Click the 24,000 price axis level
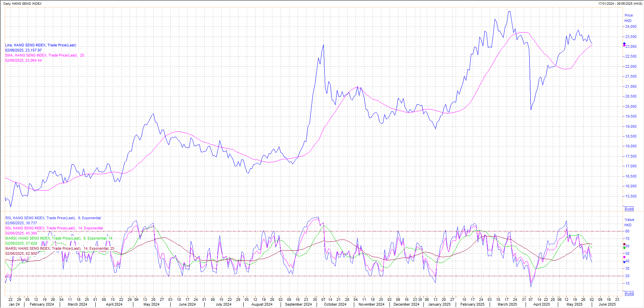This screenshot has height=308, width=644. pyautogui.click(x=631, y=26)
